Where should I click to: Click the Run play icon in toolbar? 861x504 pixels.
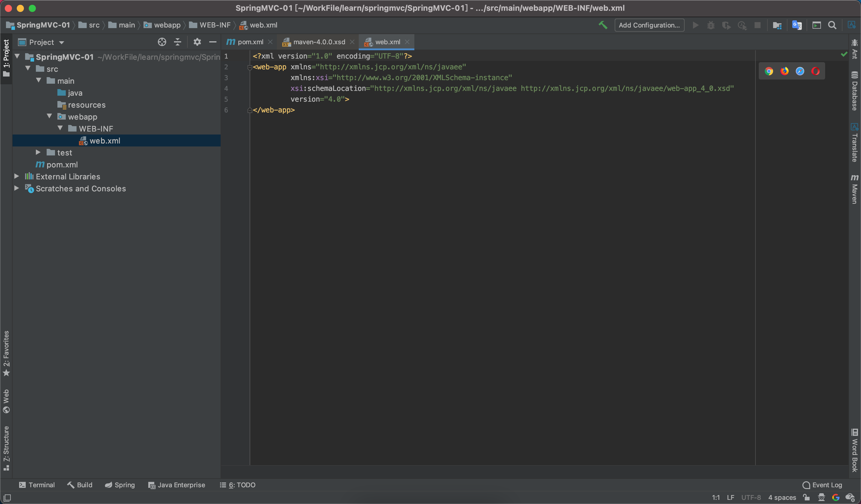695,25
